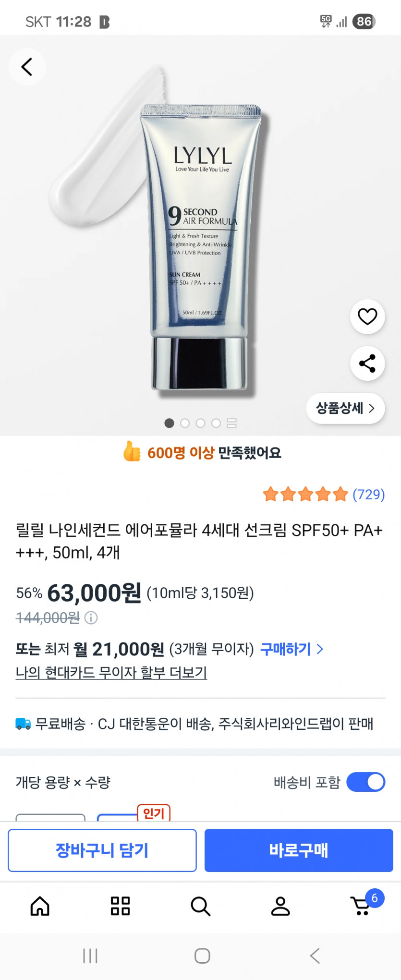Open the shopping cart with 6 items

coord(362,906)
